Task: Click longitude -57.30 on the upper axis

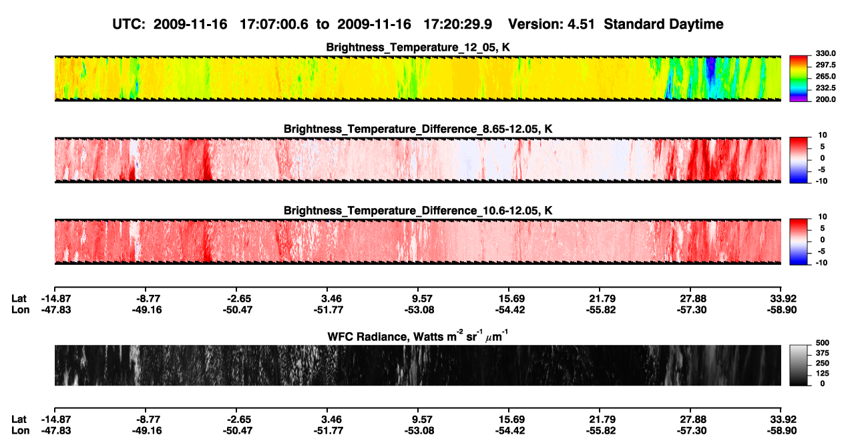Action: [x=692, y=310]
